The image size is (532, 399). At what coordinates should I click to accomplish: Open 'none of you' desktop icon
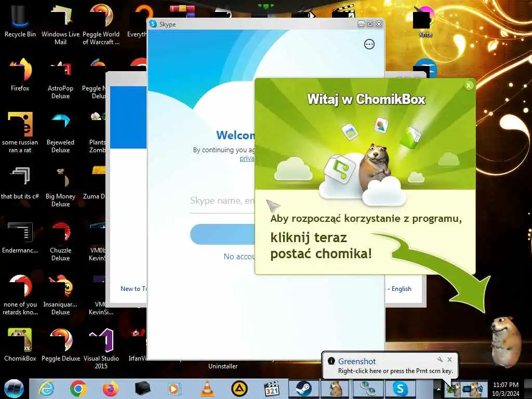click(x=20, y=295)
